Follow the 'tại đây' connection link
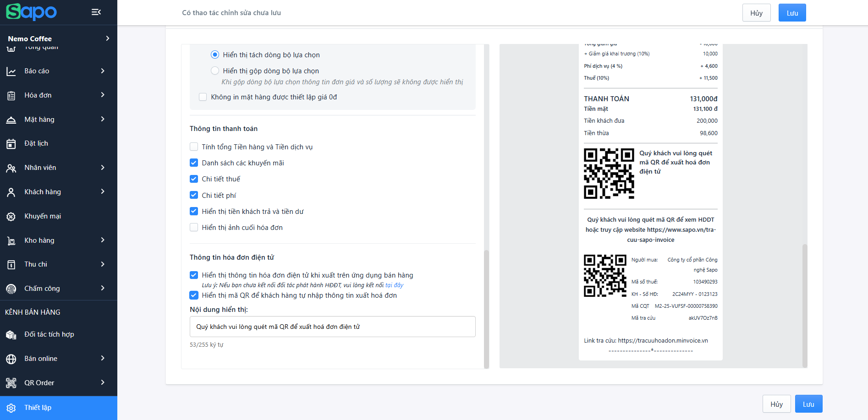Image resolution: width=868 pixels, height=420 pixels. click(x=394, y=285)
